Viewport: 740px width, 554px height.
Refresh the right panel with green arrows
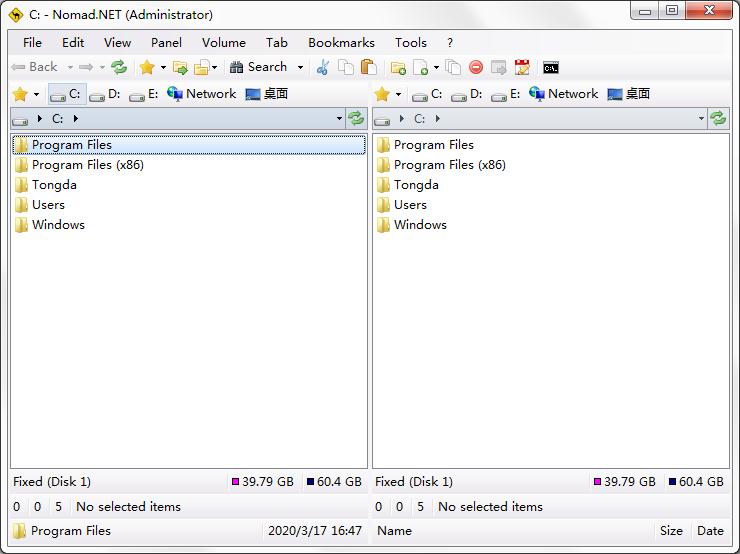coord(718,118)
